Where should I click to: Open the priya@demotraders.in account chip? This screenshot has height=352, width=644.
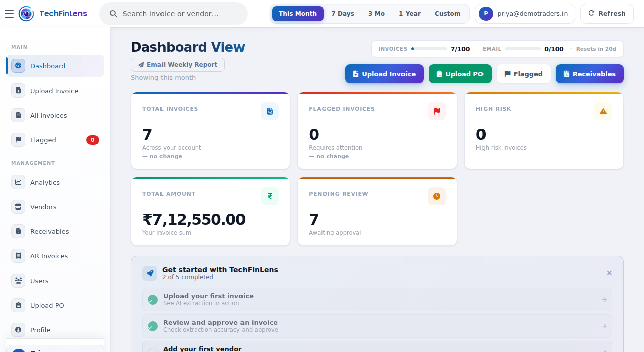tap(525, 14)
